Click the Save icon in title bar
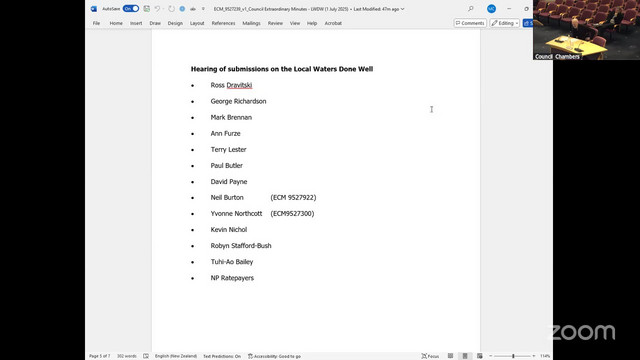The height and width of the screenshot is (360, 640). pos(147,9)
